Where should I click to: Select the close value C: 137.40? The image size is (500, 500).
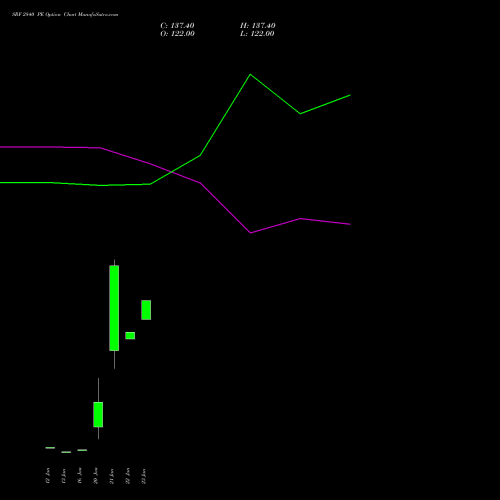pos(177,26)
